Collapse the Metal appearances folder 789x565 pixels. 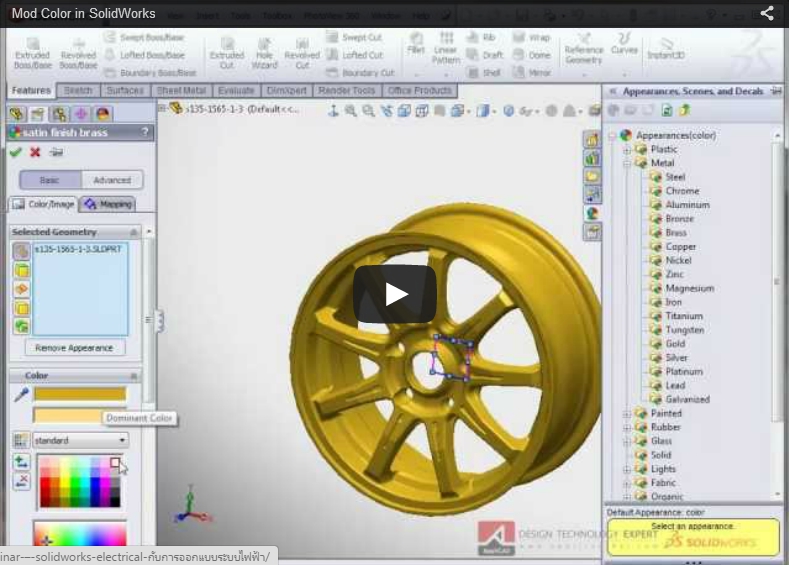[x=627, y=164]
